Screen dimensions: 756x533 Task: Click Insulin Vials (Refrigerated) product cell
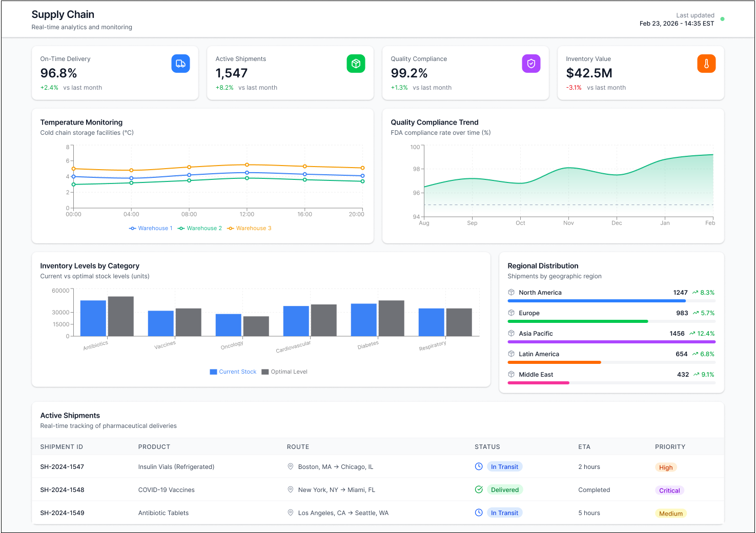tap(176, 466)
